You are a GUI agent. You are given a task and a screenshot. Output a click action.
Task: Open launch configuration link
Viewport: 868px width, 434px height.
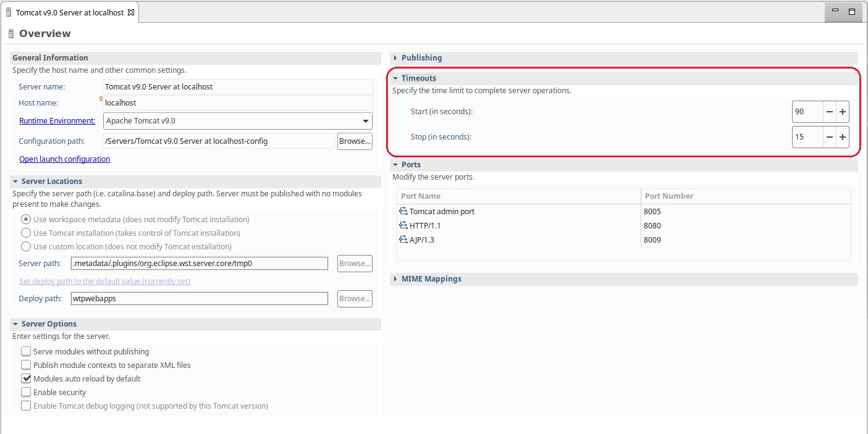64,159
